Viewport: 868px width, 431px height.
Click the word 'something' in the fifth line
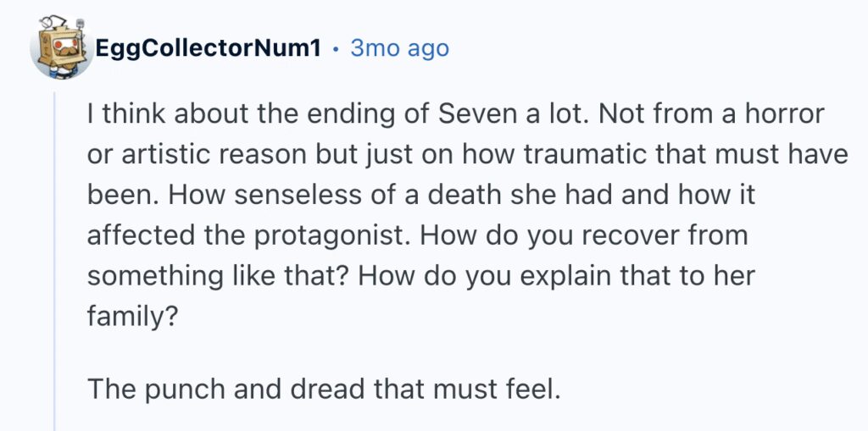tap(153, 277)
